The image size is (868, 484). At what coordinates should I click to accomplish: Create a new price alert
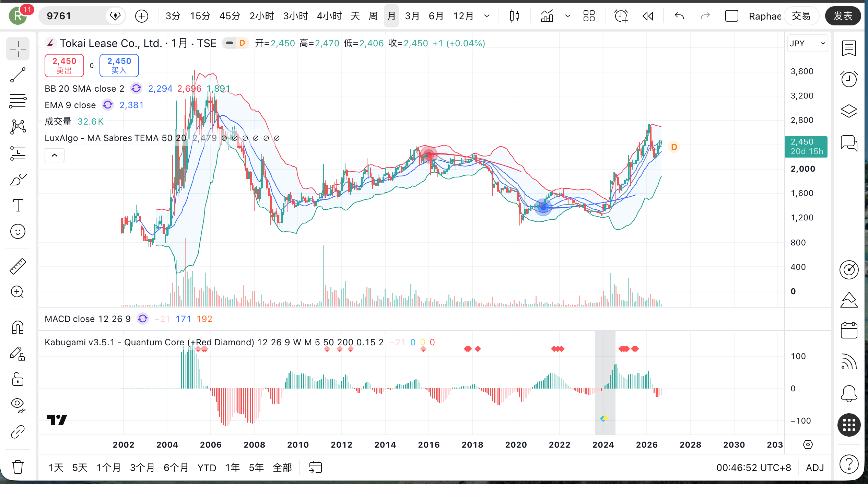(x=621, y=16)
